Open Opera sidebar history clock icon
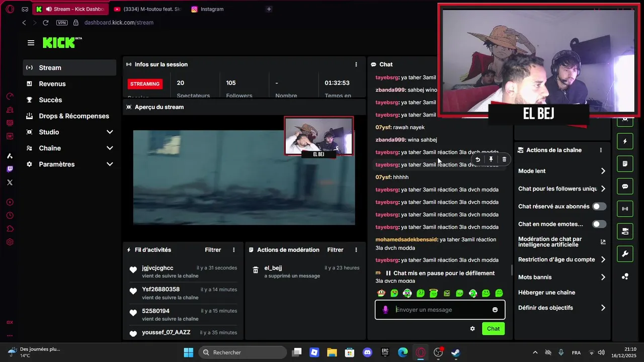This screenshot has width=644, height=362. 10,216
